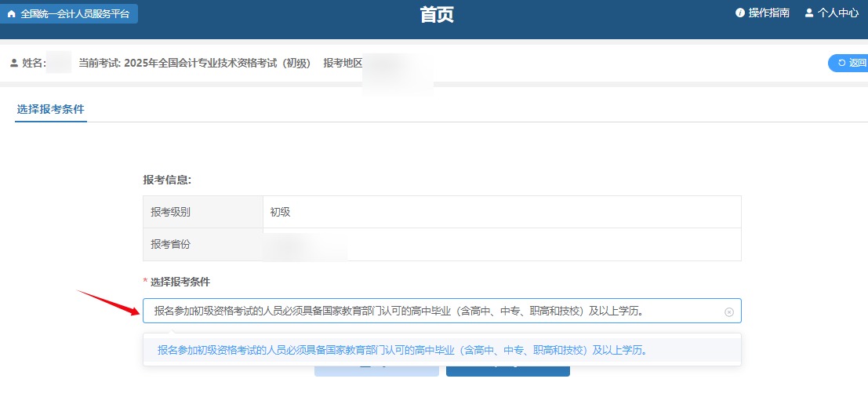Switch to the 选择报考条件 tab
Image resolution: width=868 pixels, height=397 pixels.
pos(50,109)
